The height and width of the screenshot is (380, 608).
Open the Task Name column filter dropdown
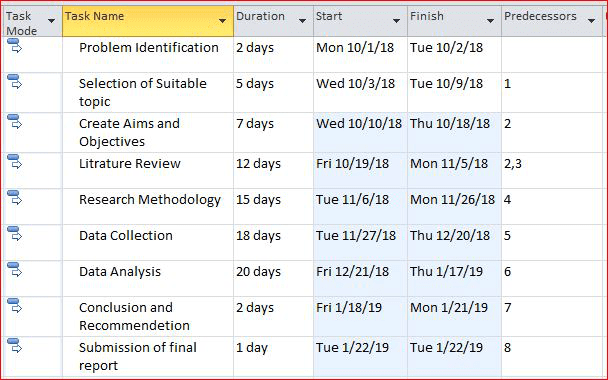(x=223, y=21)
